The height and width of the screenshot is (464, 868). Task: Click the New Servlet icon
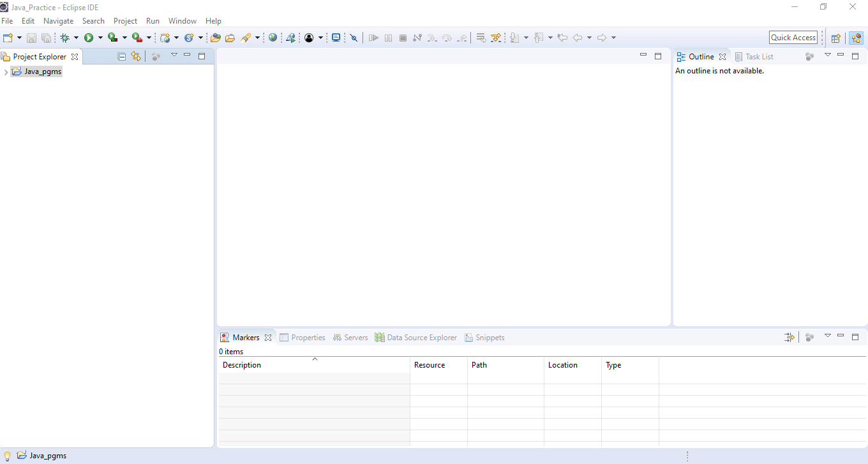click(x=189, y=38)
